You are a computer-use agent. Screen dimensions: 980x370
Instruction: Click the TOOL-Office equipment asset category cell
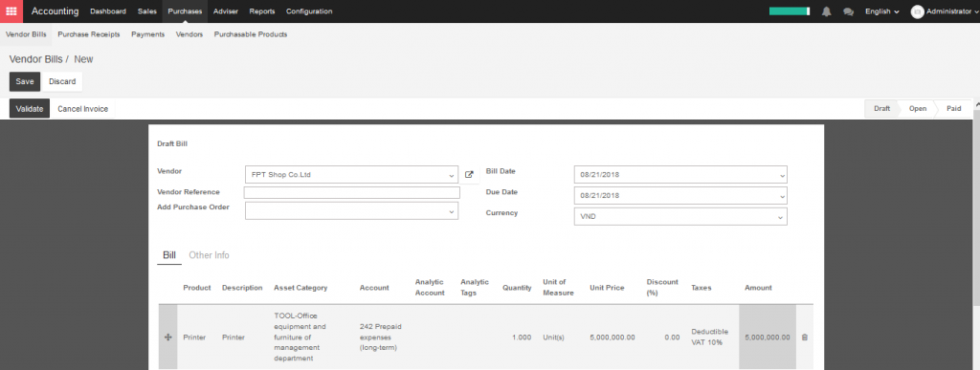300,337
